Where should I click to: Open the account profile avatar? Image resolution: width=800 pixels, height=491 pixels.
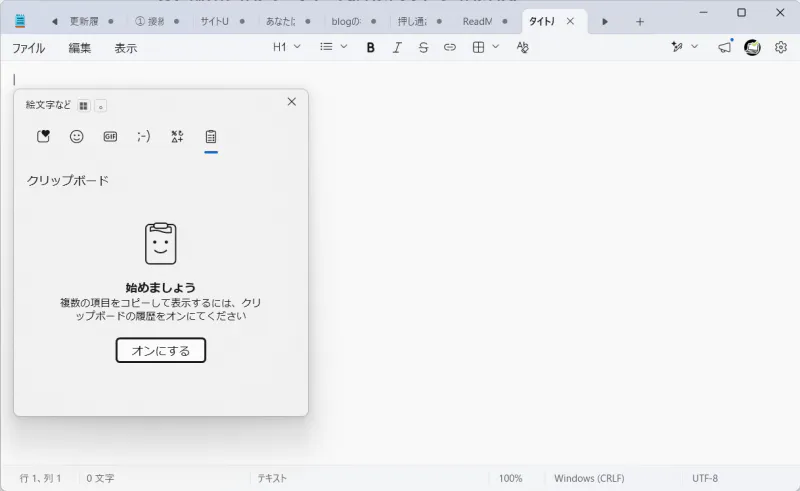752,47
